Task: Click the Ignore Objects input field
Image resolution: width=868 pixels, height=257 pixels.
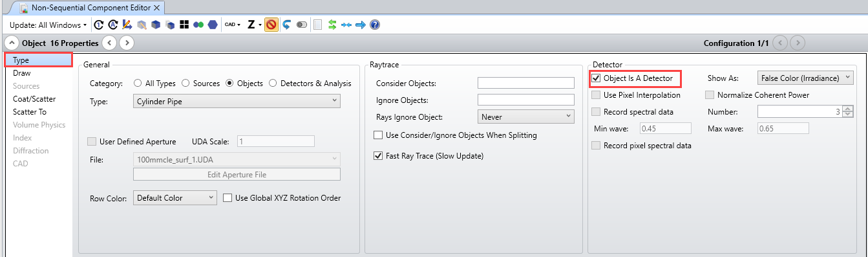Action: (526, 100)
